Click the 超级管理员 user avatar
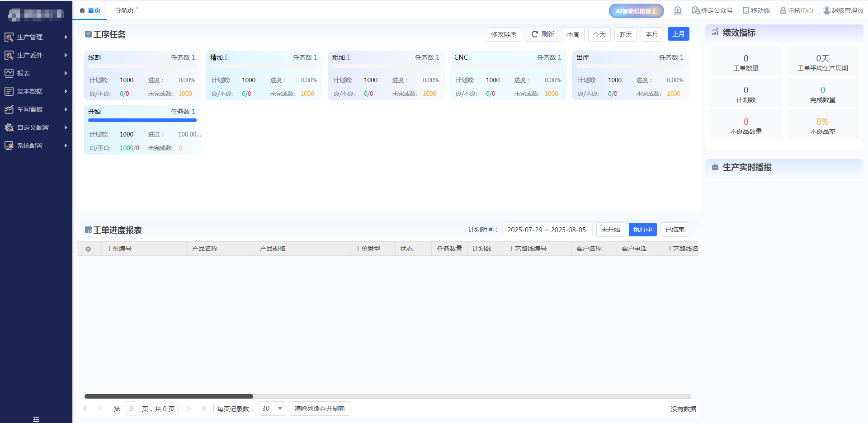 pos(827,10)
